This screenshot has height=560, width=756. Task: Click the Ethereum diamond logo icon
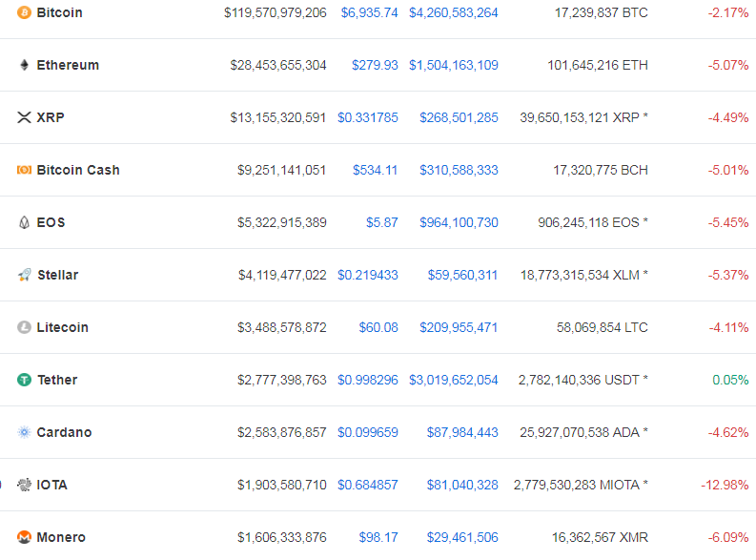[x=24, y=65]
